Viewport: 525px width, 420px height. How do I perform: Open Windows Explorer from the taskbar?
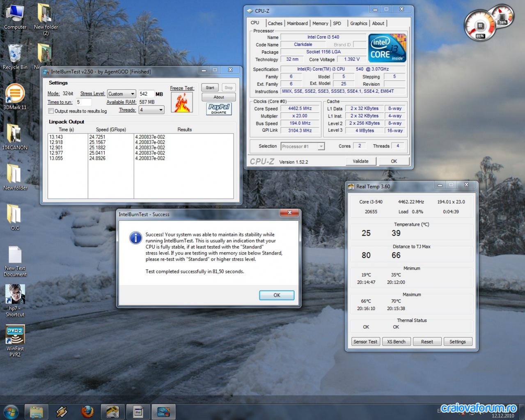click(36, 411)
